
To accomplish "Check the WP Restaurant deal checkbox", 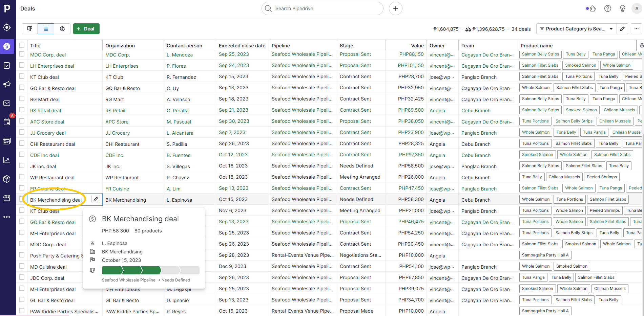I will (22, 177).
